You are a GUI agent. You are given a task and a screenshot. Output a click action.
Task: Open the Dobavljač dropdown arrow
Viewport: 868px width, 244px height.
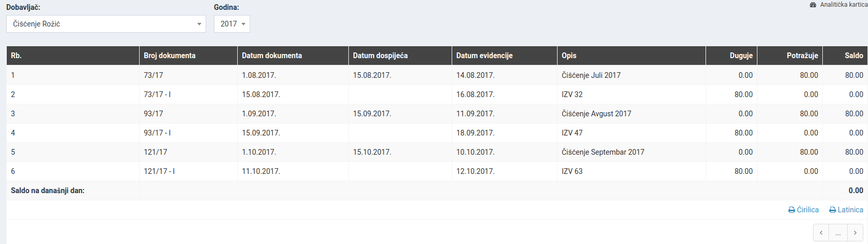pos(199,24)
